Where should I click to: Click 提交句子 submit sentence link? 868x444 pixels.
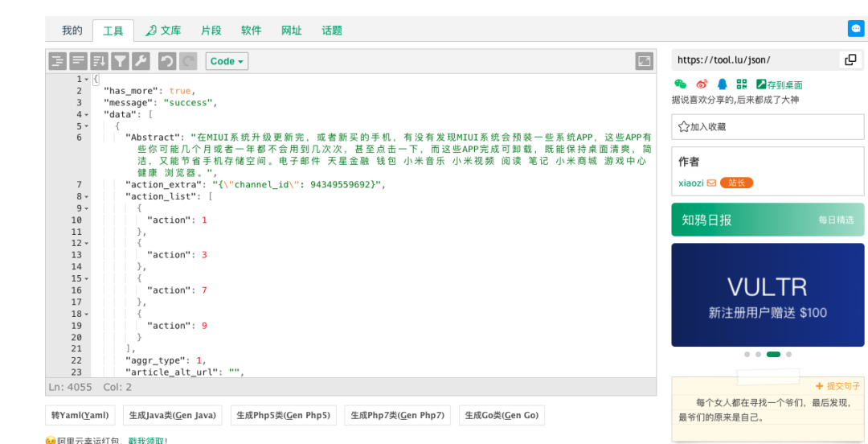(838, 386)
